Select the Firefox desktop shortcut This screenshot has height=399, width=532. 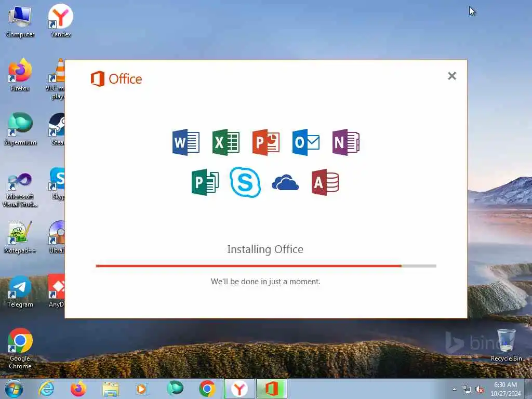20,75
